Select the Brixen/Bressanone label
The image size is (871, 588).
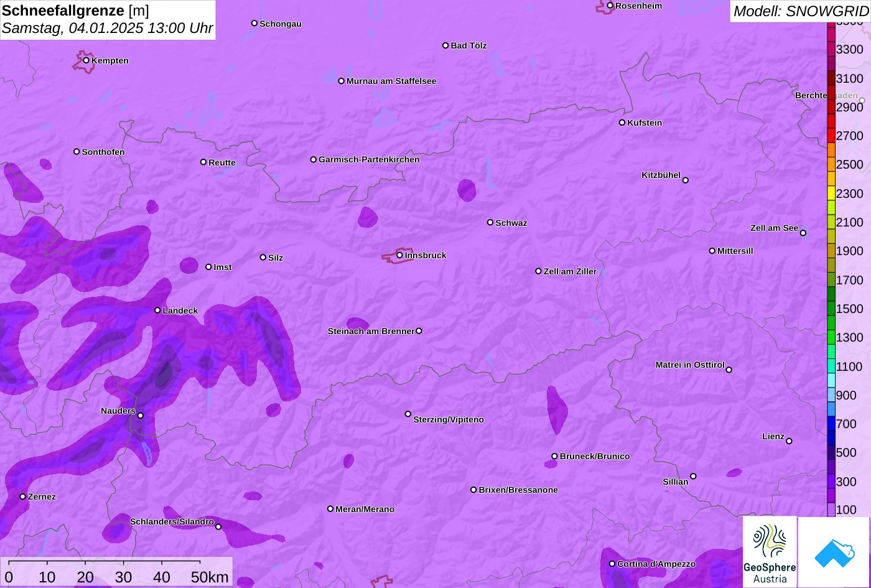pyautogui.click(x=518, y=490)
